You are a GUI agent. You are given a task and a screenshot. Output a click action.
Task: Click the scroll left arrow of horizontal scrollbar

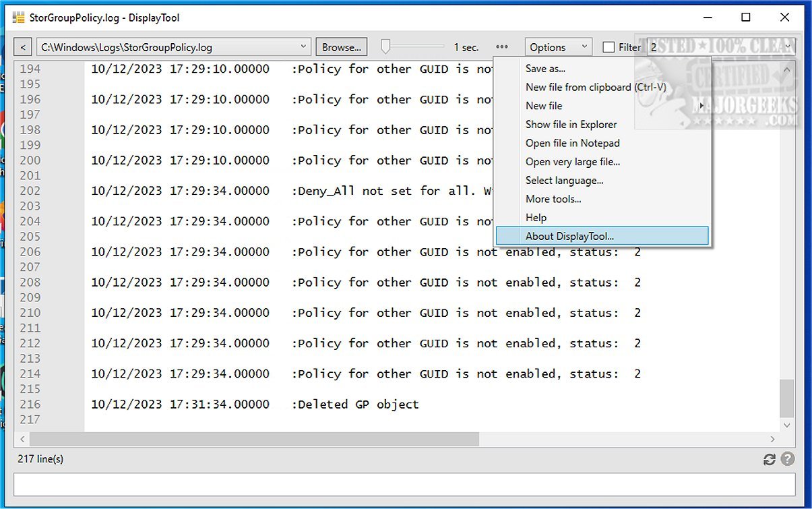click(21, 440)
